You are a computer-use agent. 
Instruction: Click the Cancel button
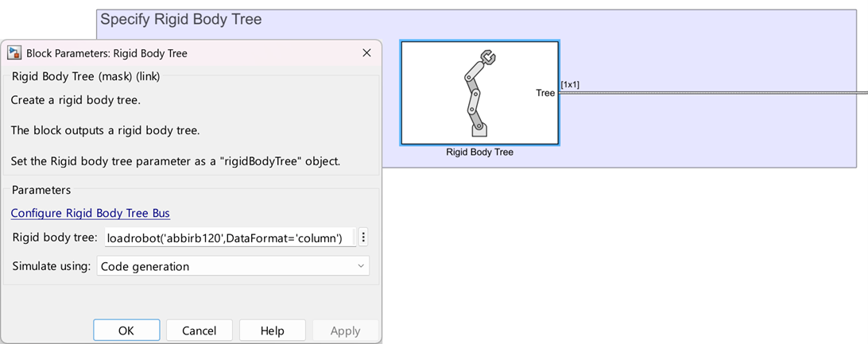199,330
